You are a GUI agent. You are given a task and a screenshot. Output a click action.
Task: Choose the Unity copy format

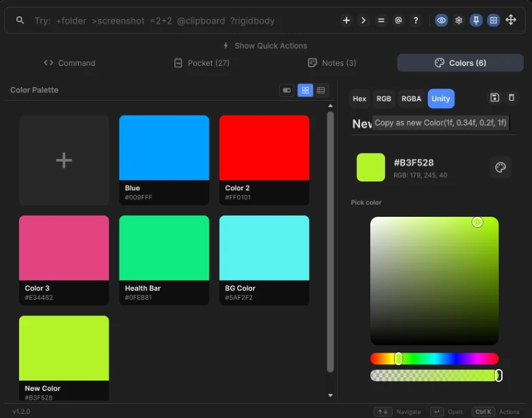point(441,99)
